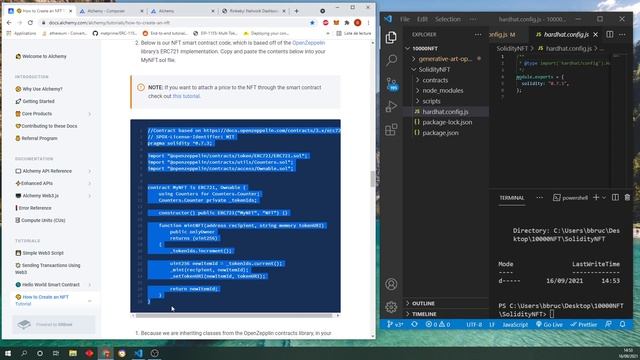This screenshot has height=360, width=640.
Task: Open Getting Started in docs sidebar
Action: click(38, 101)
